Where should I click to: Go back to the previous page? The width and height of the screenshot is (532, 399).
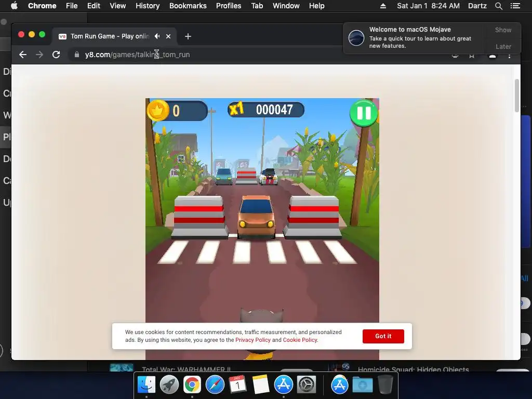pos(23,55)
